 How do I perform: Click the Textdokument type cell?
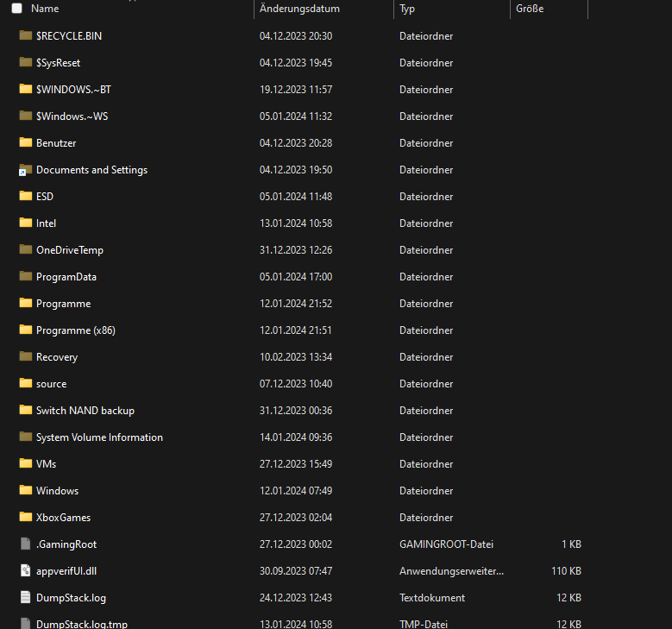pos(432,598)
